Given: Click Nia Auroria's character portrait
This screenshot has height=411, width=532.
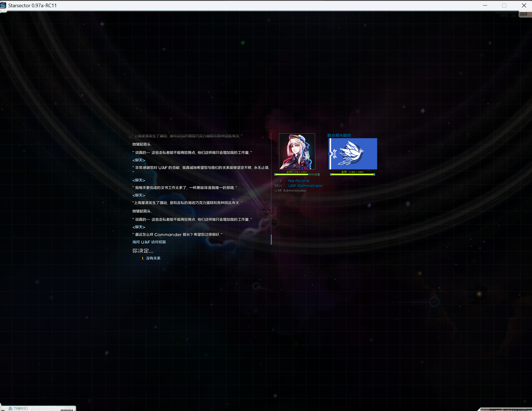Looking at the screenshot, I should point(297,151).
